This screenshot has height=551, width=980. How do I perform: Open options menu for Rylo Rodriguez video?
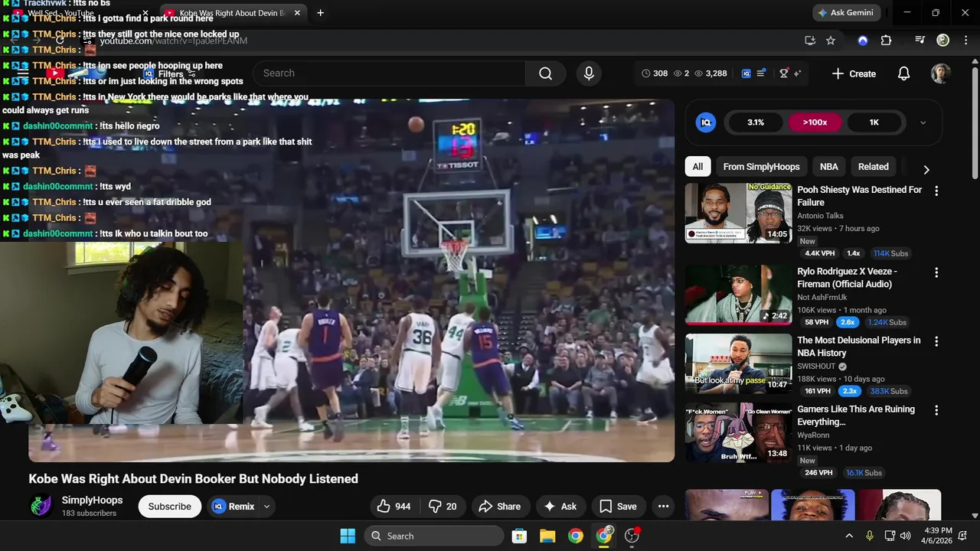tap(936, 272)
